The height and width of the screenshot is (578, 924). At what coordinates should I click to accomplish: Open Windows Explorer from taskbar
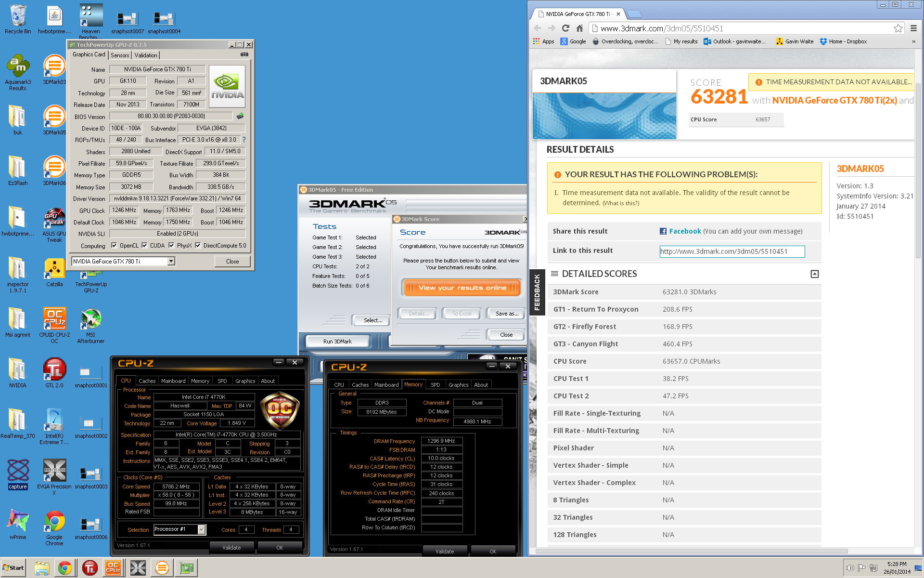pos(42,568)
